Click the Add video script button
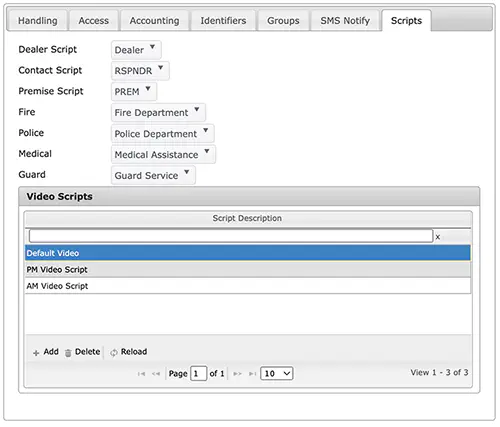 46,352
